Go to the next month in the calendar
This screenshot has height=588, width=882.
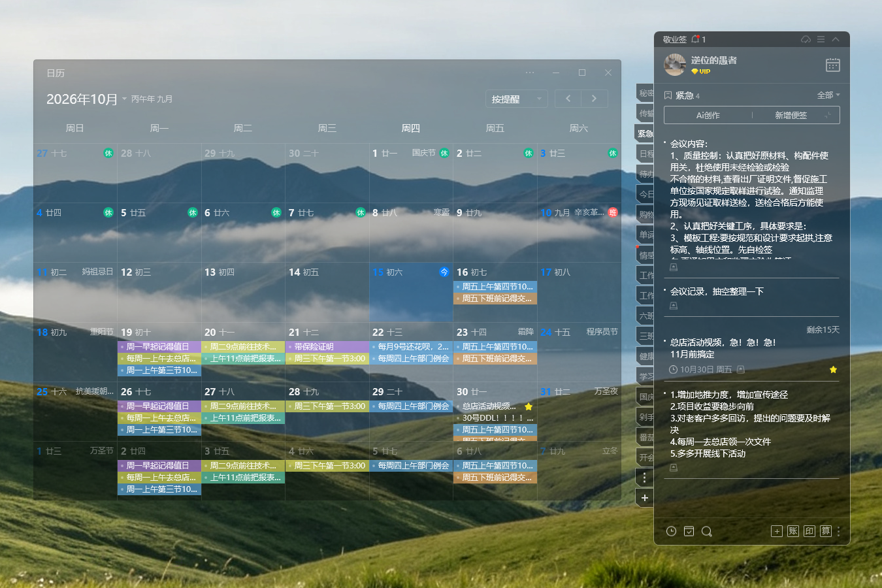595,99
